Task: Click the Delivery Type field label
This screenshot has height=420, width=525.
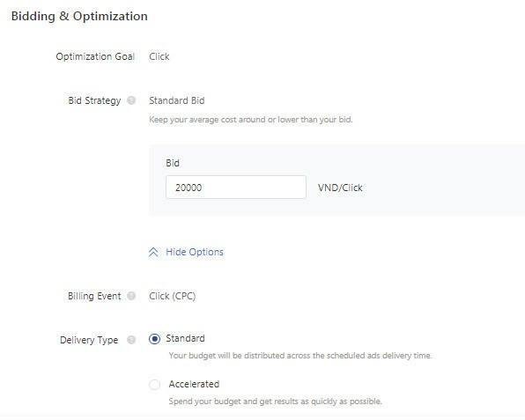Action: pos(89,340)
